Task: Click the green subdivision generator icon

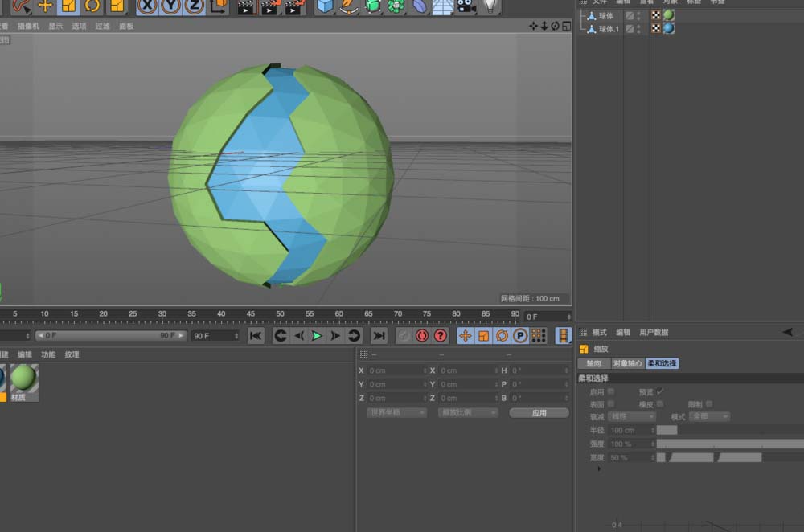Action: coord(373,6)
